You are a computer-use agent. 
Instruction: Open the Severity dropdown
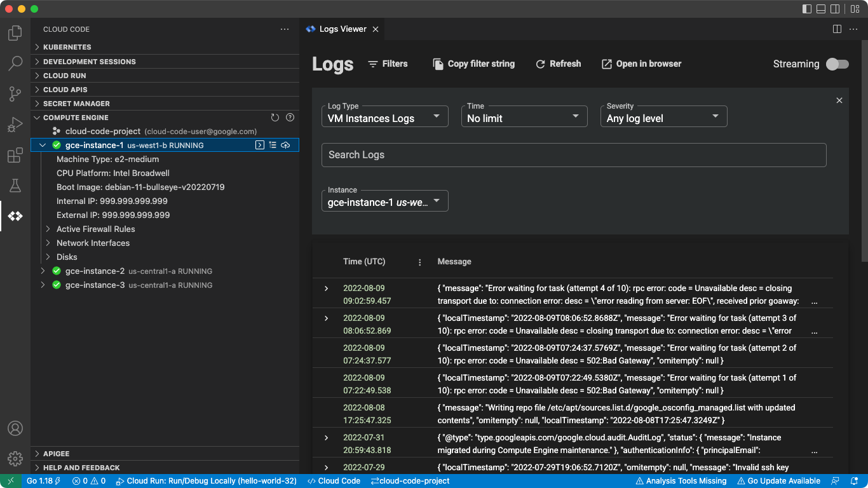[664, 116]
